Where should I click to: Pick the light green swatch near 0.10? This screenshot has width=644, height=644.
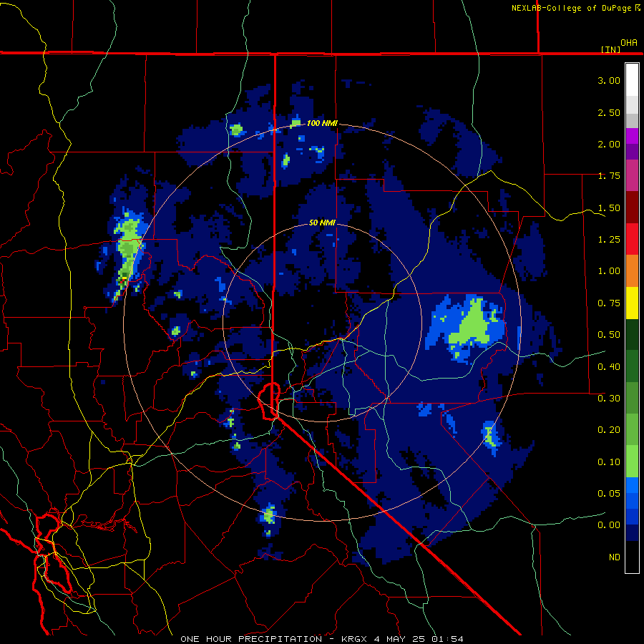(632, 462)
